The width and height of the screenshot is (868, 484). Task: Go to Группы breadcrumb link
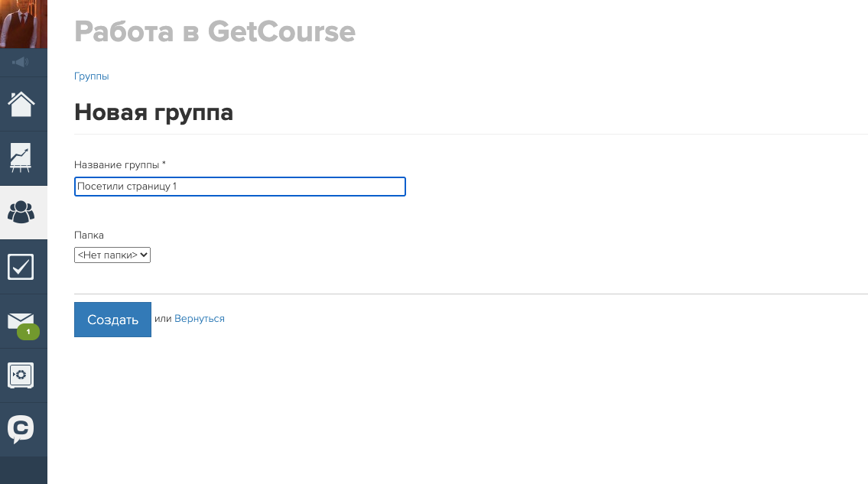(91, 76)
